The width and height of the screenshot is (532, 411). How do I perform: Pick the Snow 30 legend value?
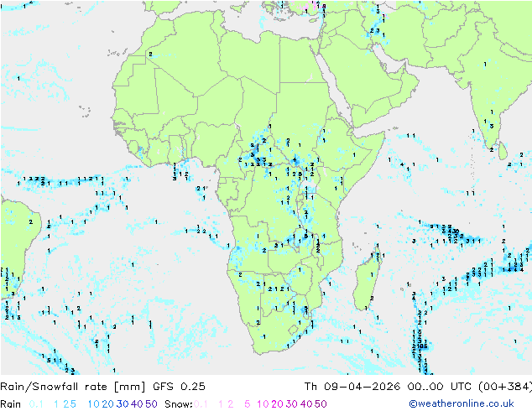pyautogui.click(x=292, y=404)
